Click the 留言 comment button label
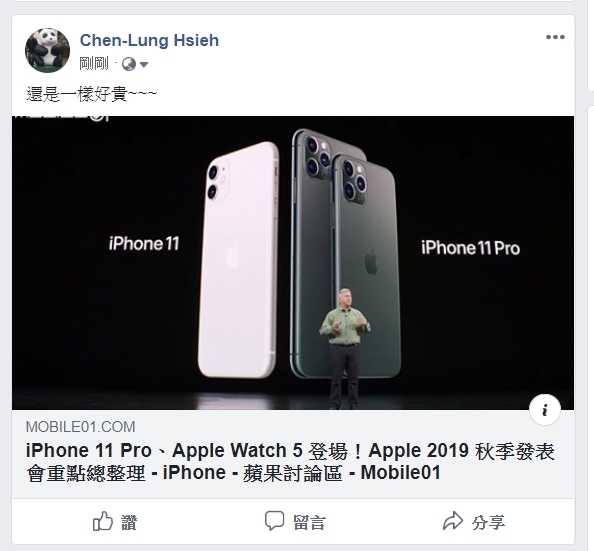Viewport: 594px width, 551px height. [309, 522]
